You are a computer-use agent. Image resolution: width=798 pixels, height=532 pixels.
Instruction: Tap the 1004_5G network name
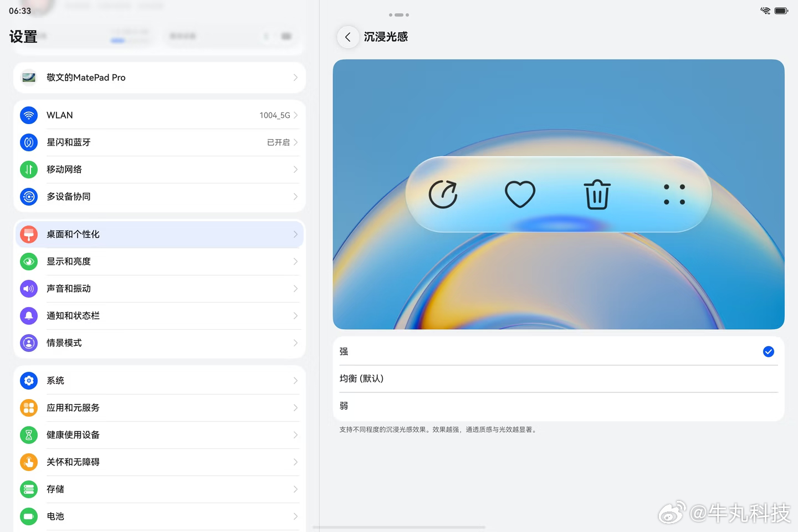(275, 115)
